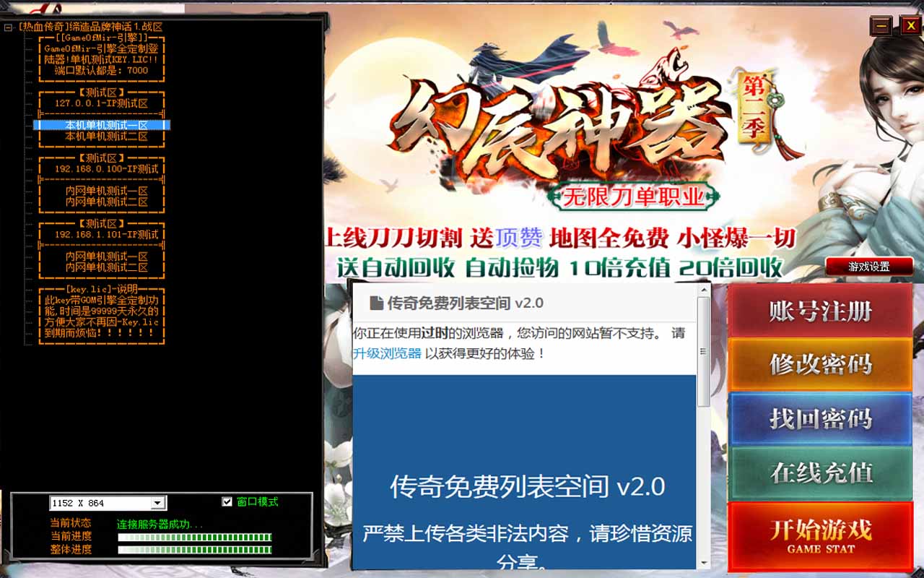924x578 pixels.
Task: Open the 在线充值 recharge page
Action: point(821,473)
